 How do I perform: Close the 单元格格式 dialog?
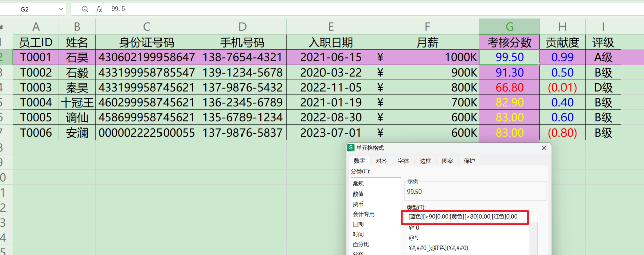point(544,148)
